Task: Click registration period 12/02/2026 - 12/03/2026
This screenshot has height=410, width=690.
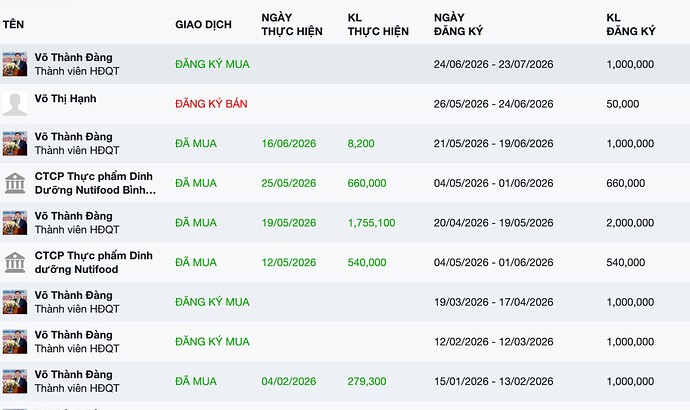Action: (x=493, y=341)
